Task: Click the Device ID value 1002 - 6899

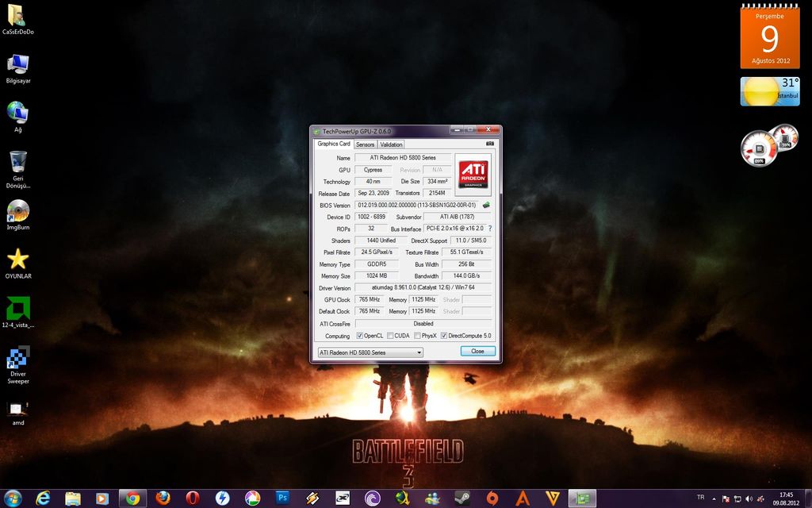Action: [x=371, y=217]
